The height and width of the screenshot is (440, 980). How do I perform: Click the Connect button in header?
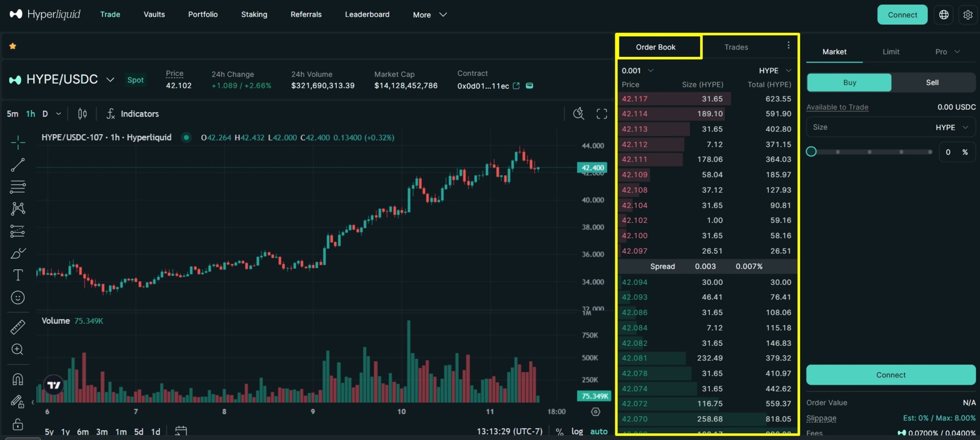902,14
